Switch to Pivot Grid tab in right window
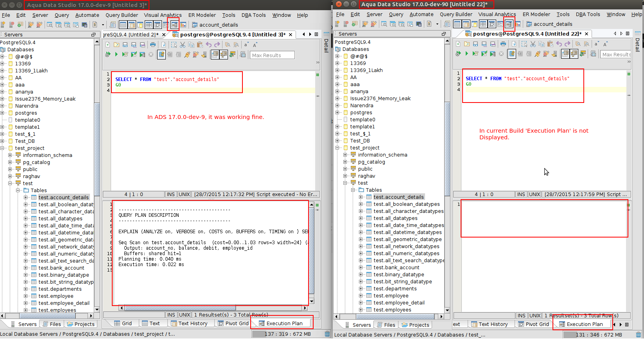 click(533, 324)
